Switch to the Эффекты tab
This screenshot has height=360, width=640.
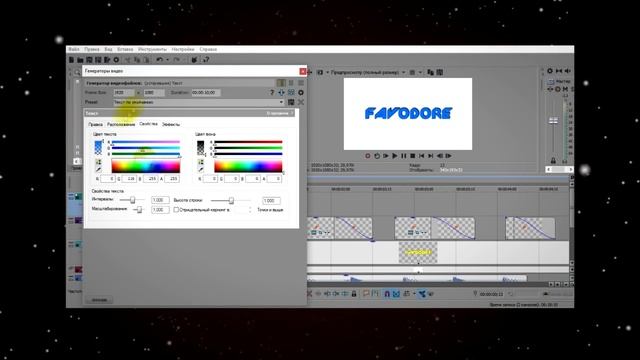tap(171, 124)
